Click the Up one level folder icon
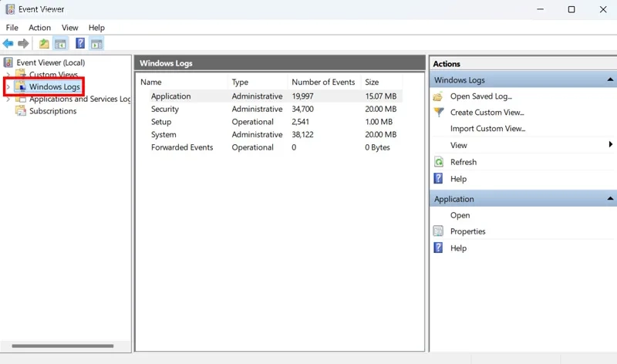Image resolution: width=617 pixels, height=364 pixels. click(44, 43)
